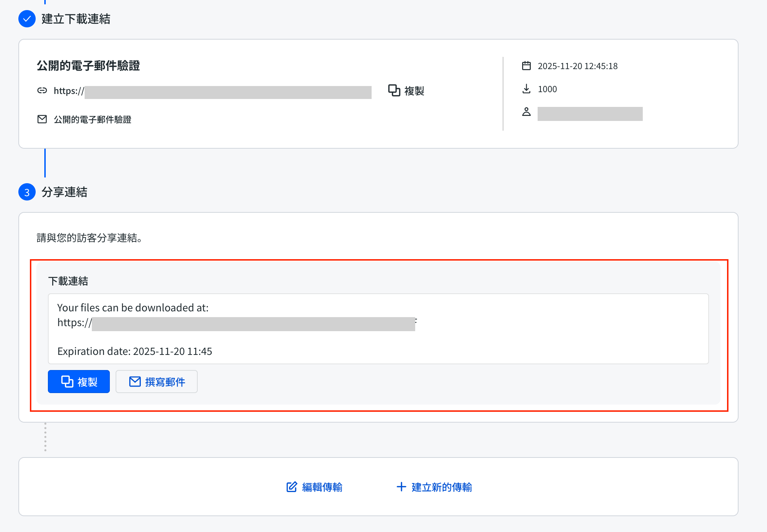This screenshot has width=767, height=532.
Task: Select the expiration date text 2025-11-20 11:45
Action: click(172, 351)
